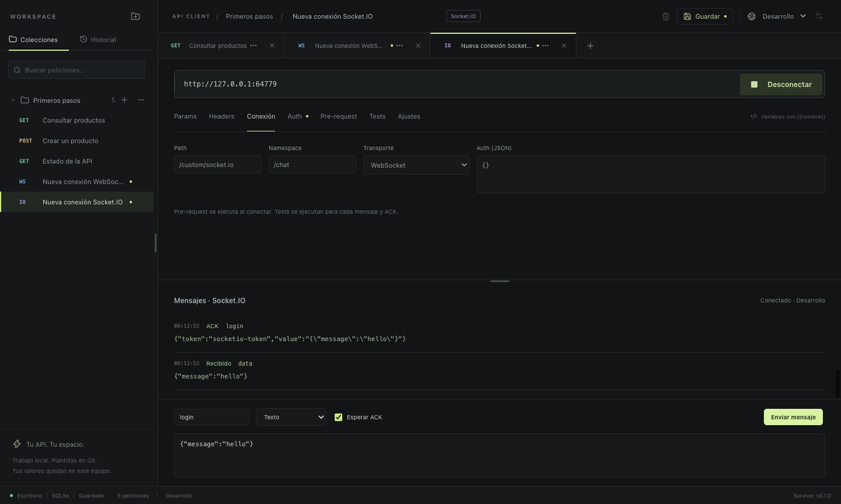Click the Primeros pasos breadcrumb link
Viewport: 841px width, 504px height.
point(249,16)
